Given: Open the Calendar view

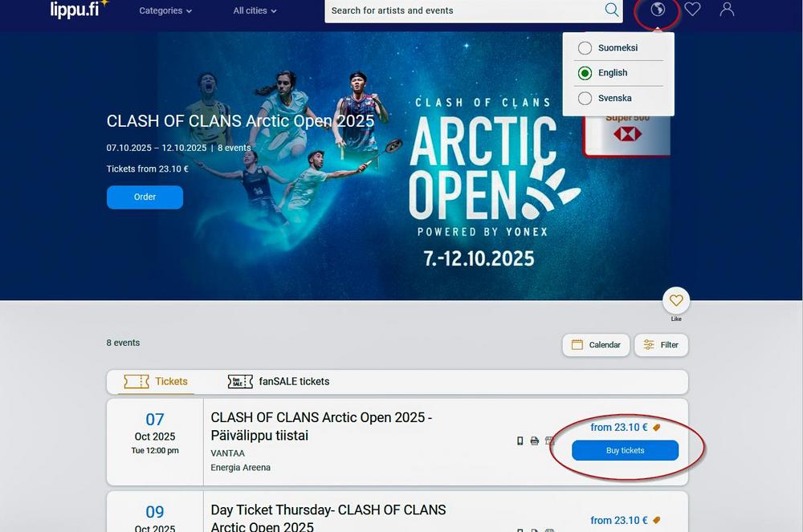Looking at the screenshot, I should 596,345.
